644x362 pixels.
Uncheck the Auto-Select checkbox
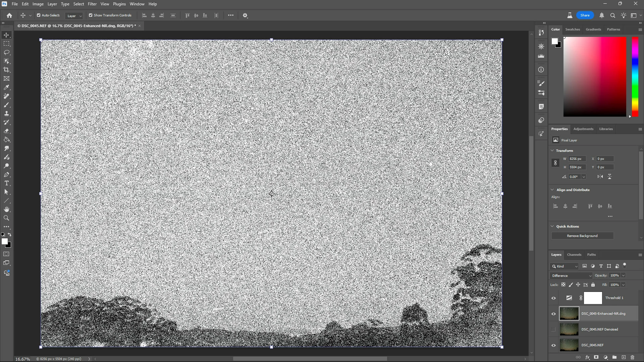(x=39, y=15)
